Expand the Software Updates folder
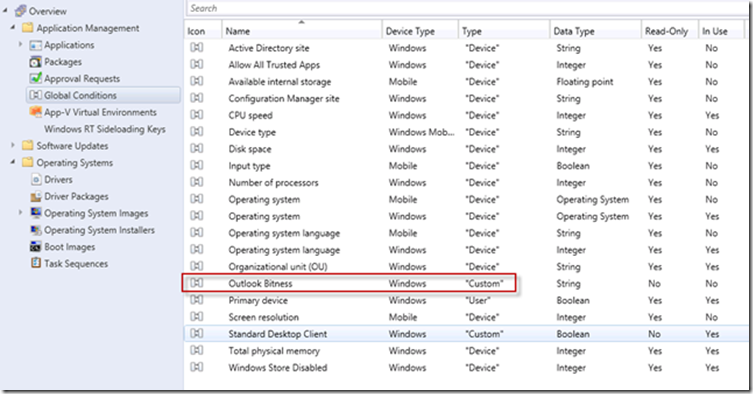This screenshot has width=753, height=394. pyautogui.click(x=13, y=145)
